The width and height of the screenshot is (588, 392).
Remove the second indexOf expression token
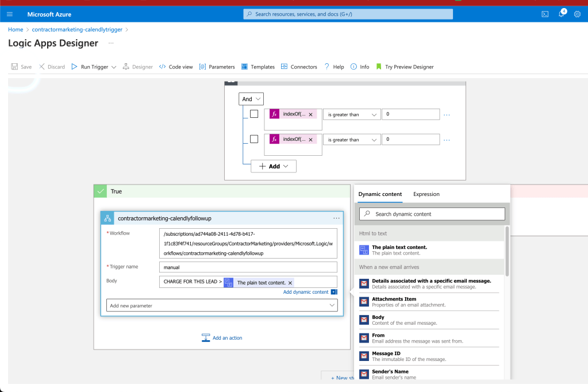click(310, 140)
